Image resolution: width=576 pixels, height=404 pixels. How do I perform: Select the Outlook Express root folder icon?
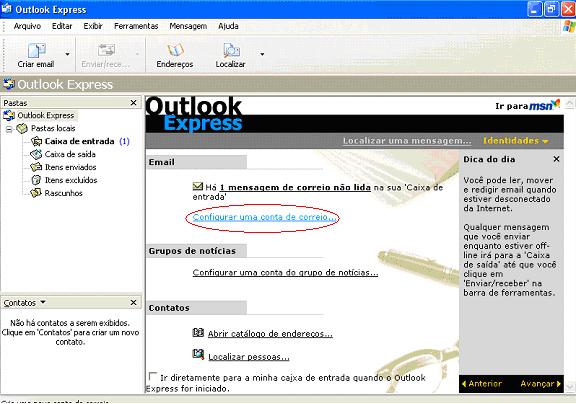[9, 115]
